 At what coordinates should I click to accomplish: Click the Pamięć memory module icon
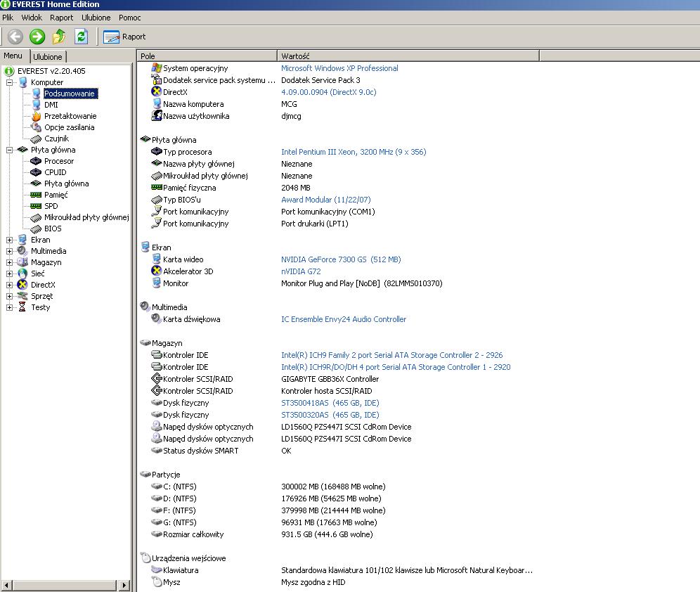click(x=36, y=195)
